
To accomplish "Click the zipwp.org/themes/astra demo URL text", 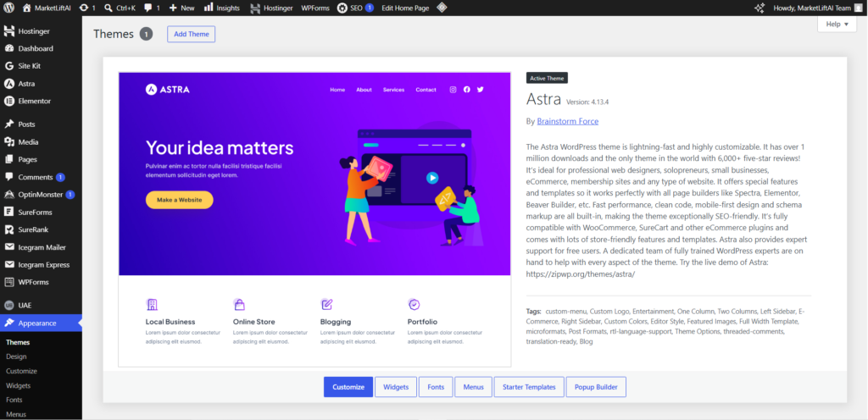I will coord(580,274).
